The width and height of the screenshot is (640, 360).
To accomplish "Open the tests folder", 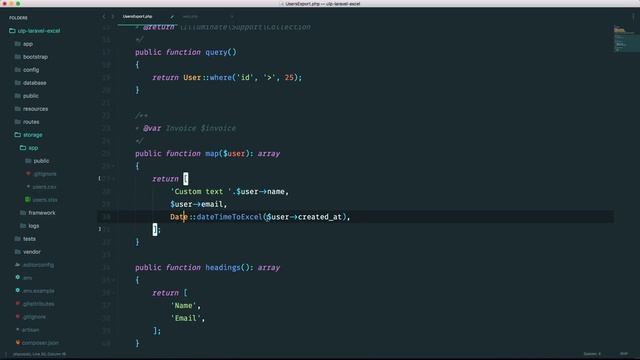I will [25, 239].
